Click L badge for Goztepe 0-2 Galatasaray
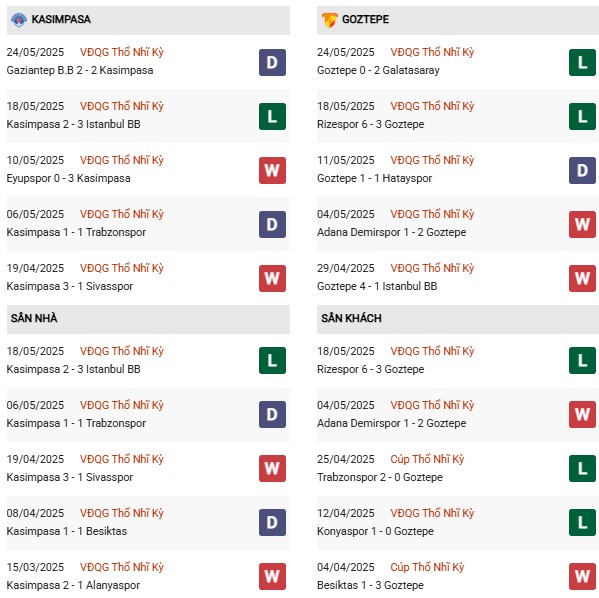The width and height of the screenshot is (599, 598). click(582, 62)
